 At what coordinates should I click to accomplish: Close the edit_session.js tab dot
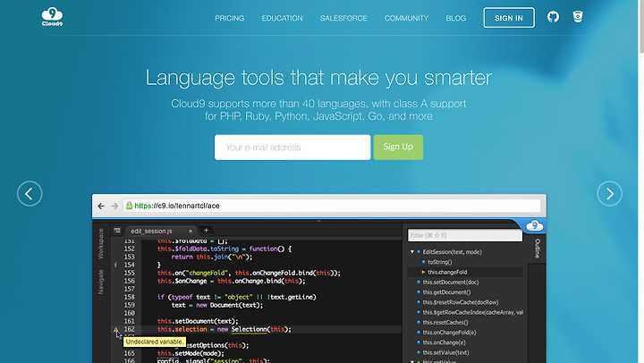pos(191,232)
